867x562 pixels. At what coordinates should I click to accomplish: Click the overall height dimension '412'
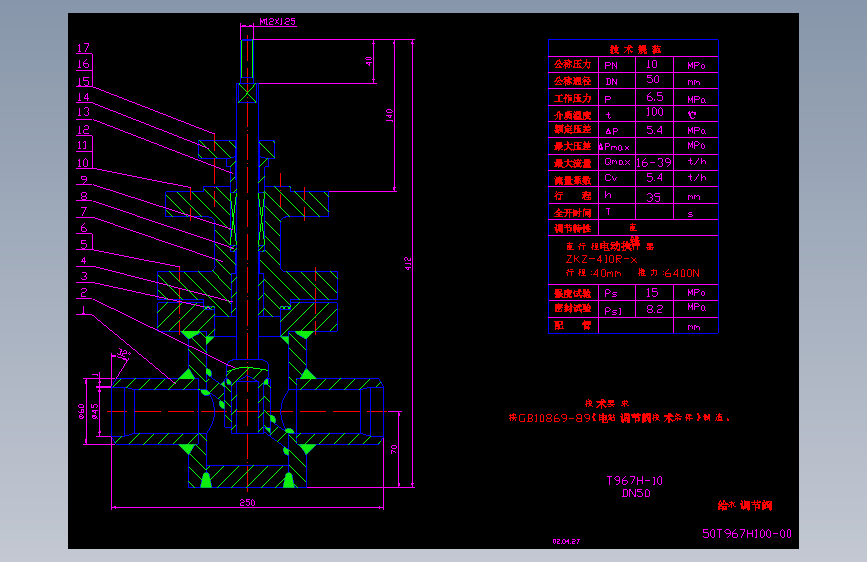[x=408, y=263]
